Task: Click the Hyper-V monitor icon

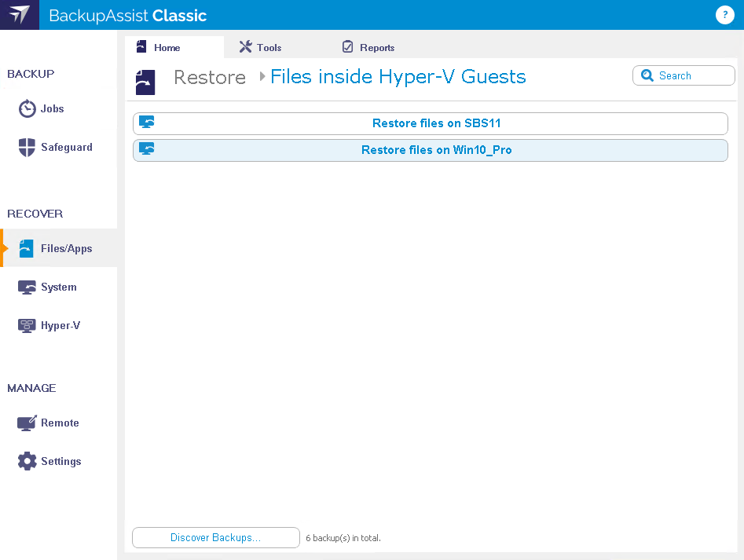Action: (27, 326)
